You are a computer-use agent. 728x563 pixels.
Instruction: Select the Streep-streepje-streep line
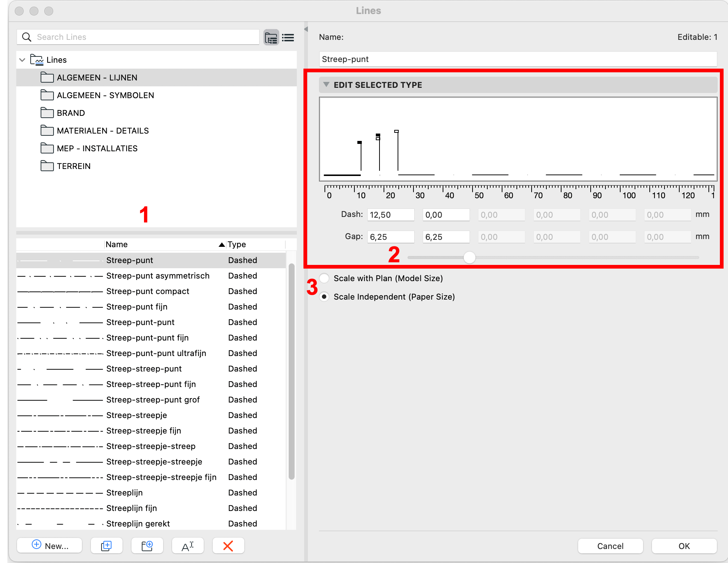click(151, 446)
